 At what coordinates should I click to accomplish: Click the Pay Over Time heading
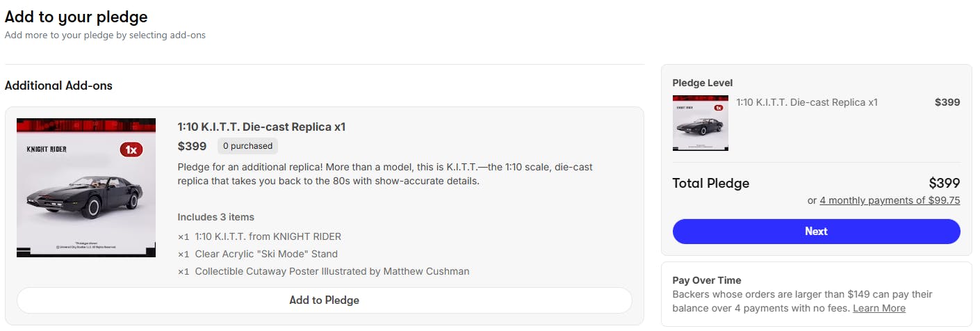coord(706,280)
